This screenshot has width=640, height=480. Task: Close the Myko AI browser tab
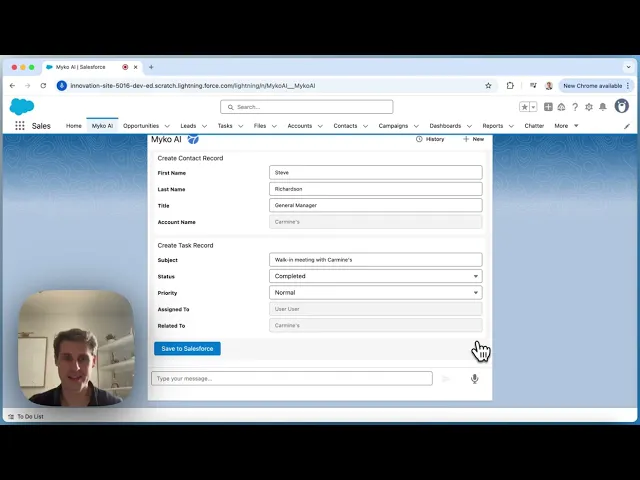(x=136, y=67)
